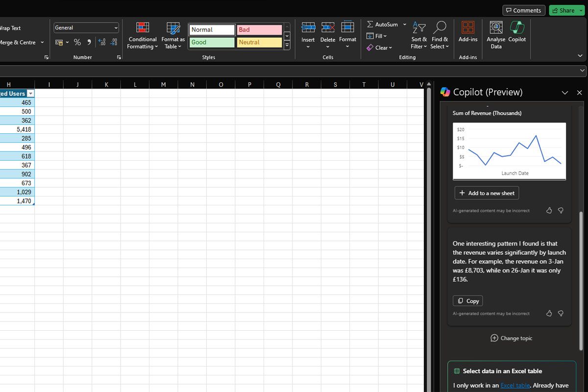Click the Comments button

pyautogui.click(x=523, y=10)
